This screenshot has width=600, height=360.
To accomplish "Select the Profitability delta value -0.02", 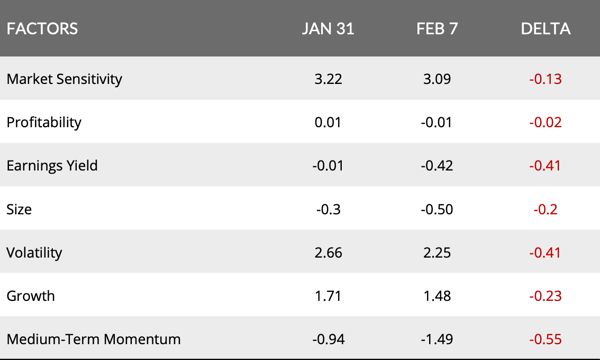I will (546, 122).
